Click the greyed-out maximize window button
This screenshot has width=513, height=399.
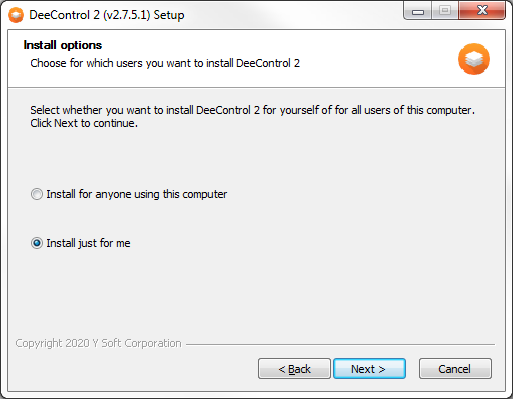(x=445, y=11)
